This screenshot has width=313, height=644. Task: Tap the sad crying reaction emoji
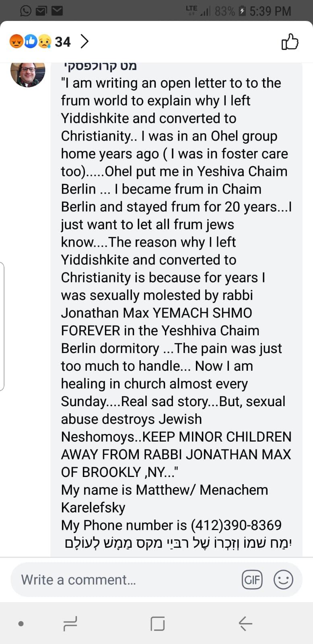[44, 41]
